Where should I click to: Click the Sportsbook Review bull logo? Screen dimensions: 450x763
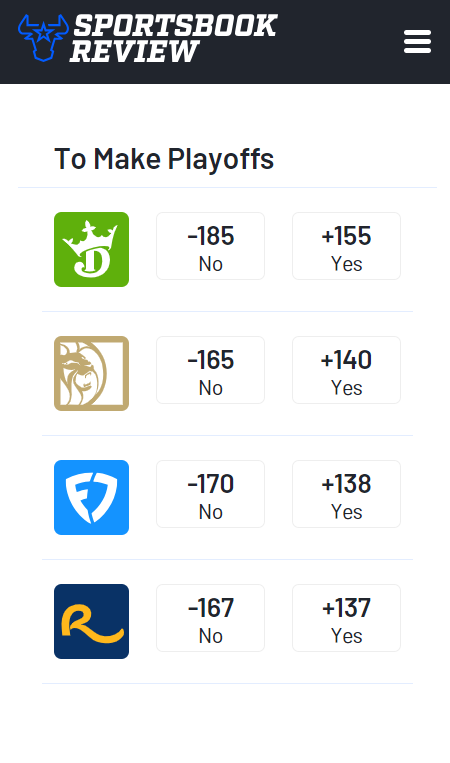click(x=43, y=38)
